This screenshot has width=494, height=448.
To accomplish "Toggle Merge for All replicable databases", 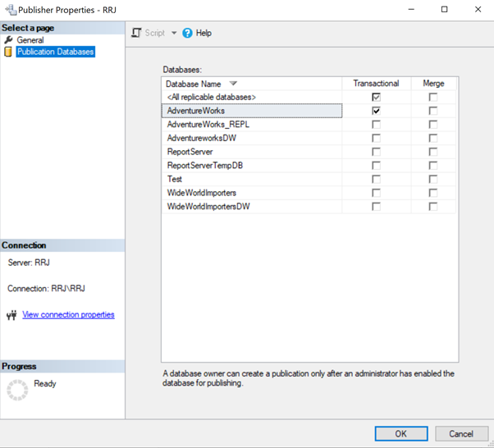I will [433, 97].
